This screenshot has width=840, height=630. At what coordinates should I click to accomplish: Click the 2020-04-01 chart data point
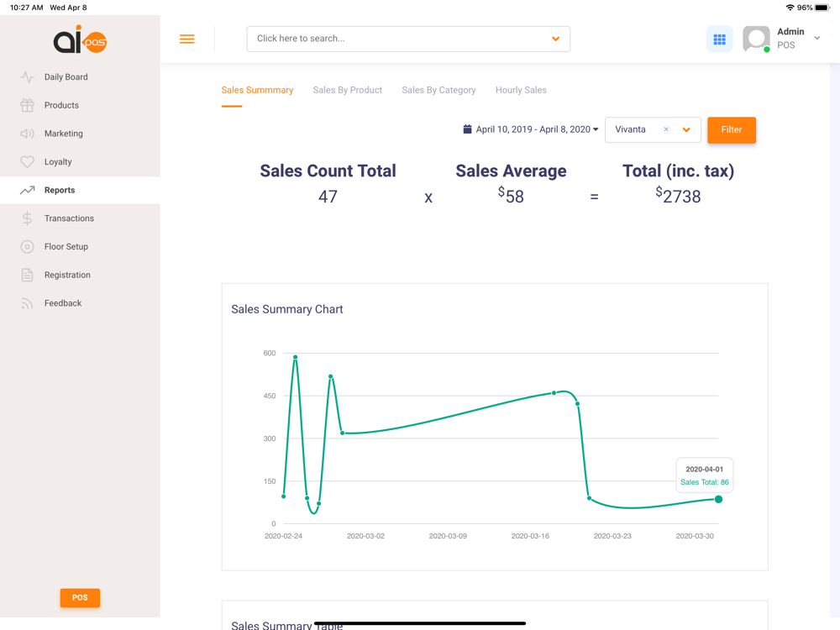[718, 499]
